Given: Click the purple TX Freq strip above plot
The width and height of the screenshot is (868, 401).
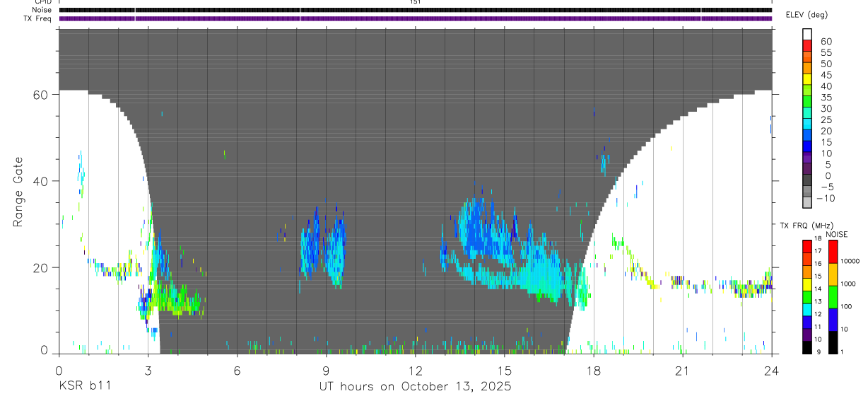Looking at the screenshot, I should tap(415, 18).
